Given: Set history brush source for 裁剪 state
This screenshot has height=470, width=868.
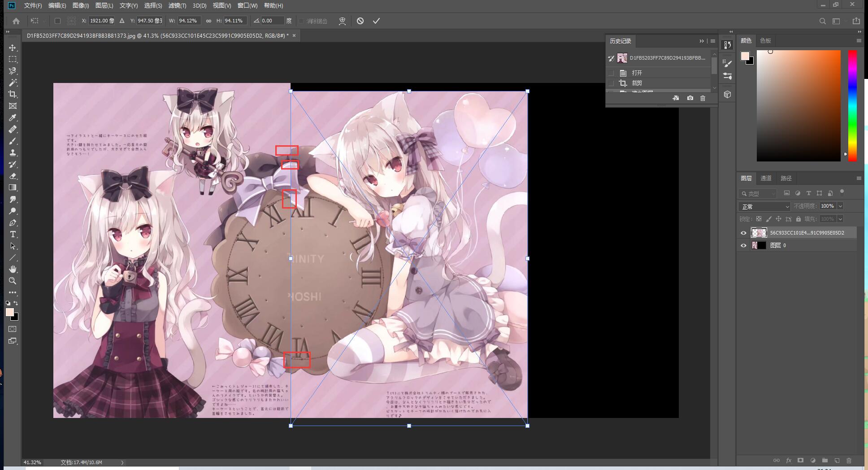Looking at the screenshot, I should click(x=611, y=83).
